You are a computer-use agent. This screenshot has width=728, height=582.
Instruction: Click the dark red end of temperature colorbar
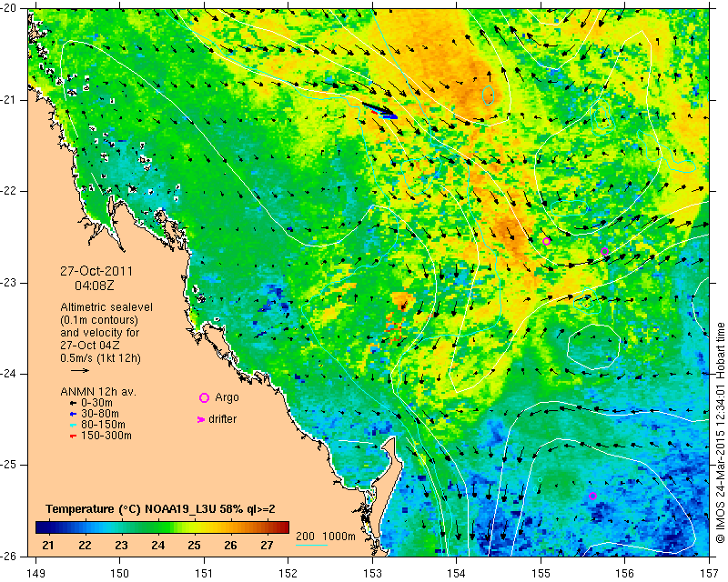pos(283,527)
